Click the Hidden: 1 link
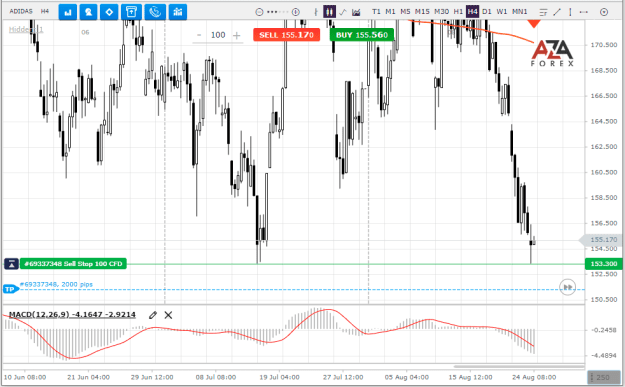Viewport: 625px width, 387px height. [26, 29]
